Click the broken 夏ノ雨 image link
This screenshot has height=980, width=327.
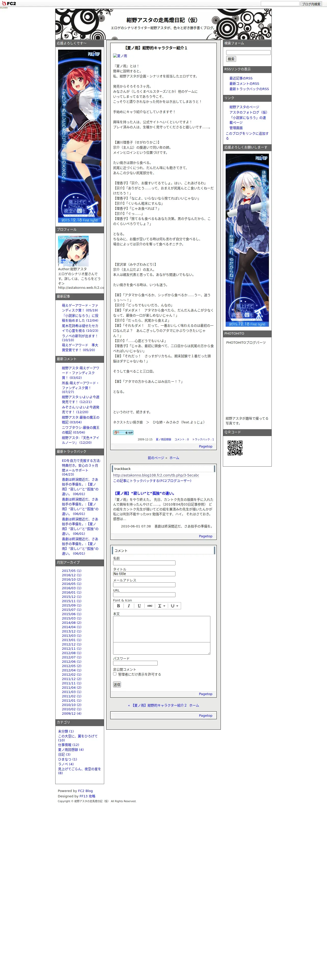[x=120, y=56]
